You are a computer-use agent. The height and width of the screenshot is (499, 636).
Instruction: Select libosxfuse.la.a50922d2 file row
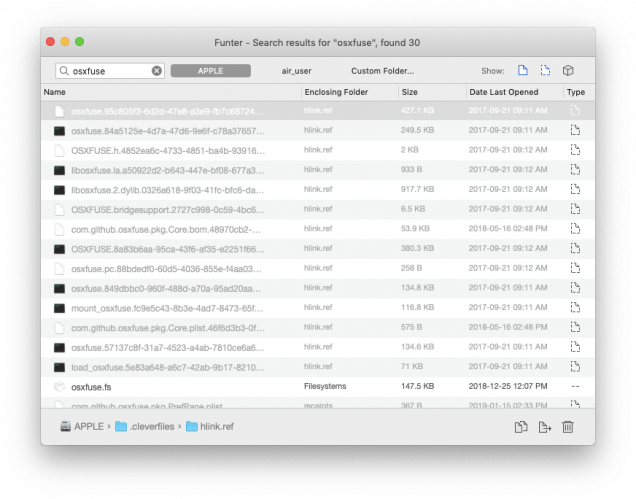[318, 170]
